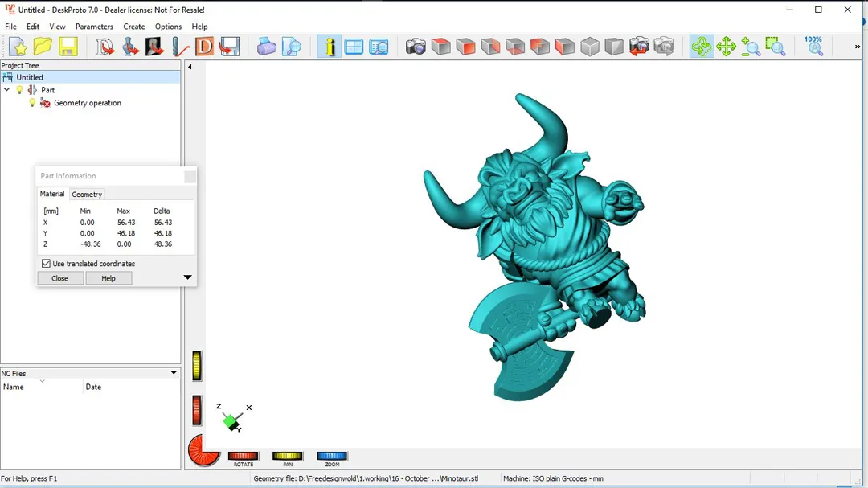Open a project with the yellow folder icon
Screen dimensions: 868x488
tap(43, 47)
